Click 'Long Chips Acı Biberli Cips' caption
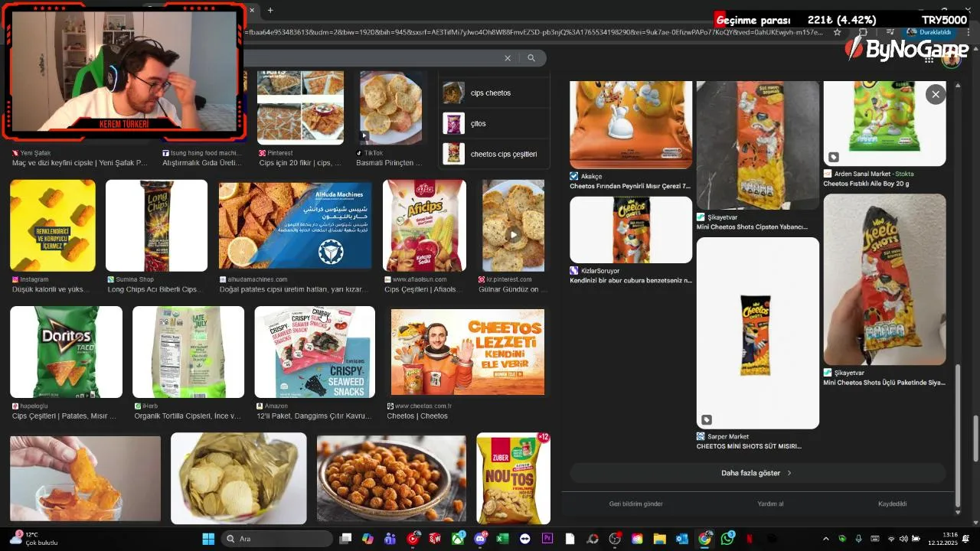This screenshot has height=551, width=980. pyautogui.click(x=152, y=290)
